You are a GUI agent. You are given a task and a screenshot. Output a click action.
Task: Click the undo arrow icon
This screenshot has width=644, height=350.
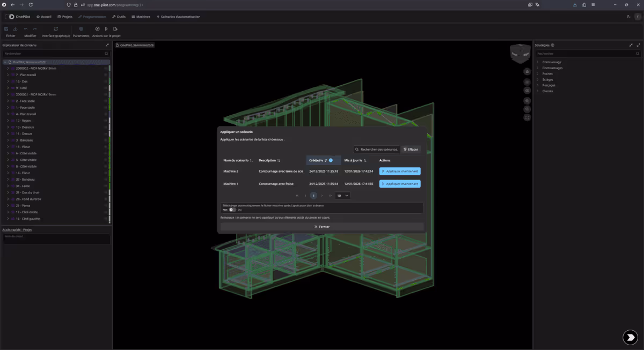(26, 29)
